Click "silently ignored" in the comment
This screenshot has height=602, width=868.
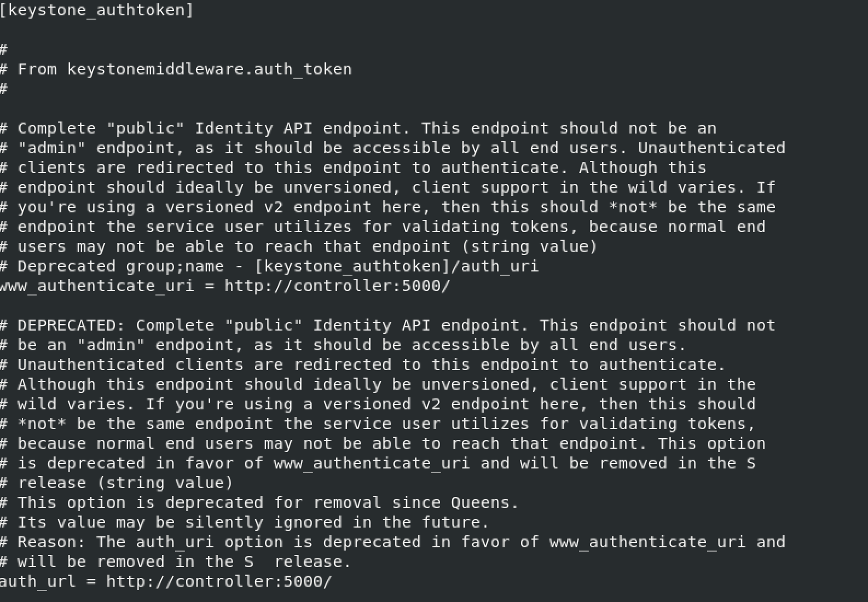[263, 522]
